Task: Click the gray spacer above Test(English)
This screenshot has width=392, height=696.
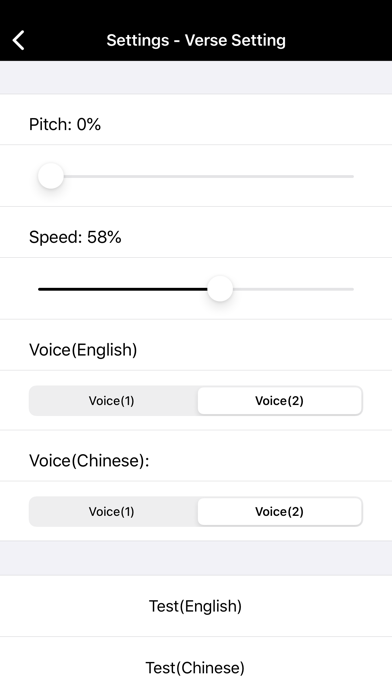Action: tap(196, 558)
